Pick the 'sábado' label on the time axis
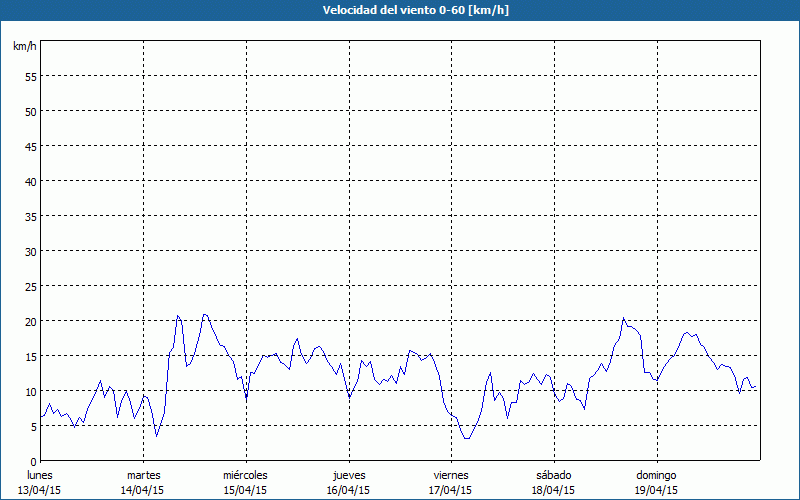The height and width of the screenshot is (500, 800). [x=555, y=475]
